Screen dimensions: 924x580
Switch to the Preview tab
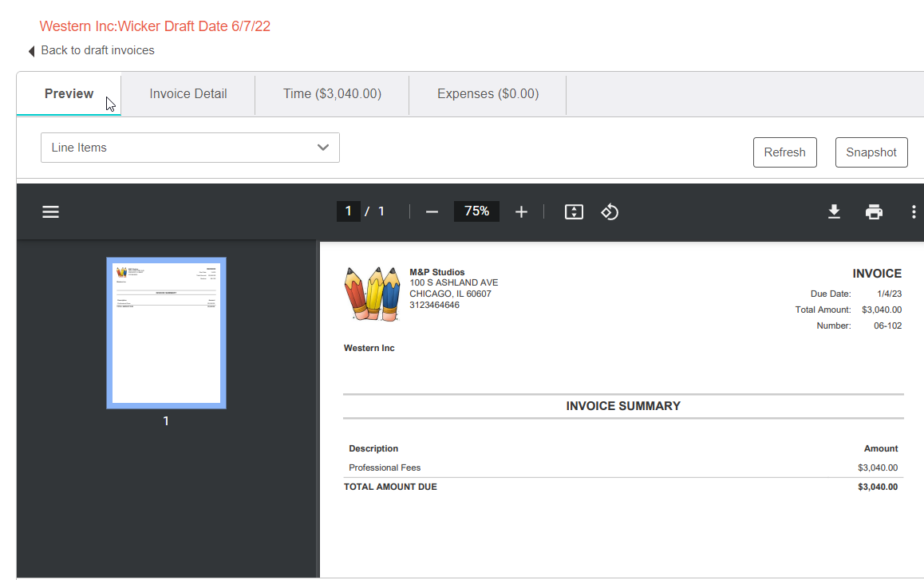pyautogui.click(x=69, y=94)
